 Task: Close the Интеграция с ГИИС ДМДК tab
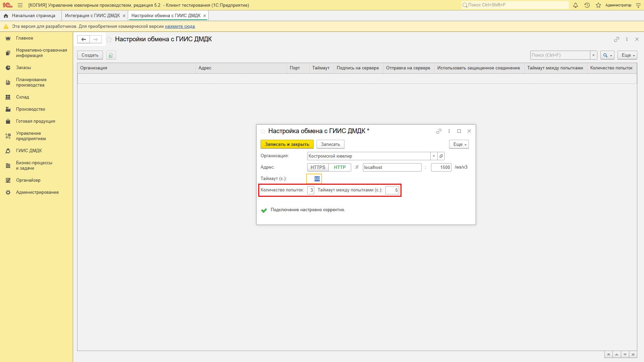(124, 16)
